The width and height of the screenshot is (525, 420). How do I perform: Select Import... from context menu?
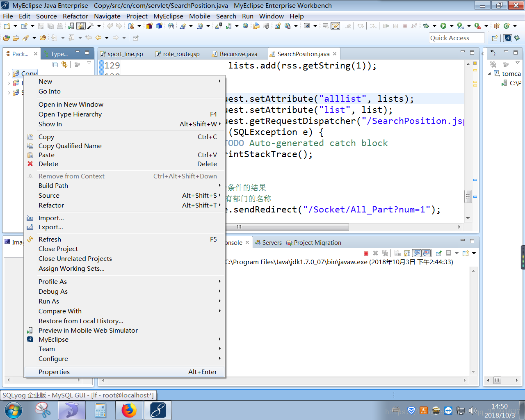tap(125, 218)
